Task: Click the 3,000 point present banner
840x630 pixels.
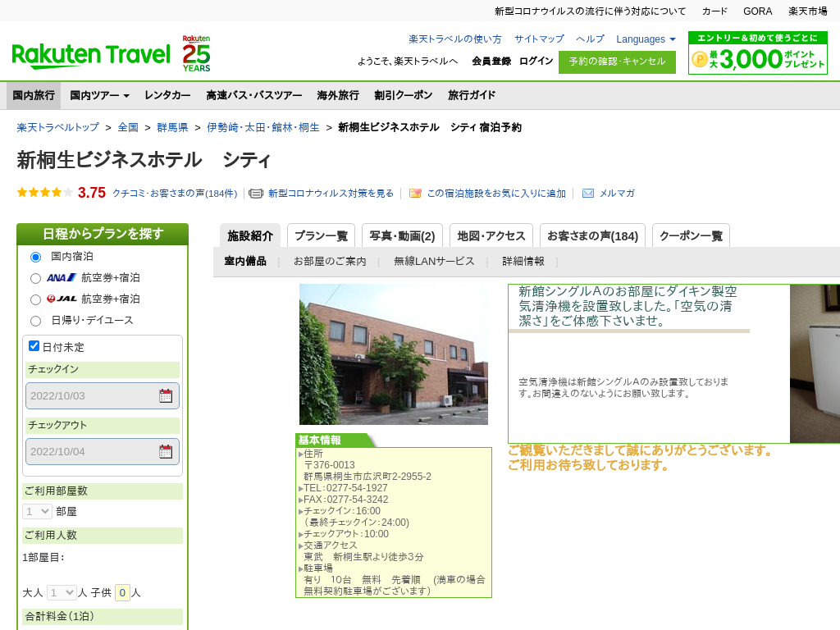Action: (757, 53)
